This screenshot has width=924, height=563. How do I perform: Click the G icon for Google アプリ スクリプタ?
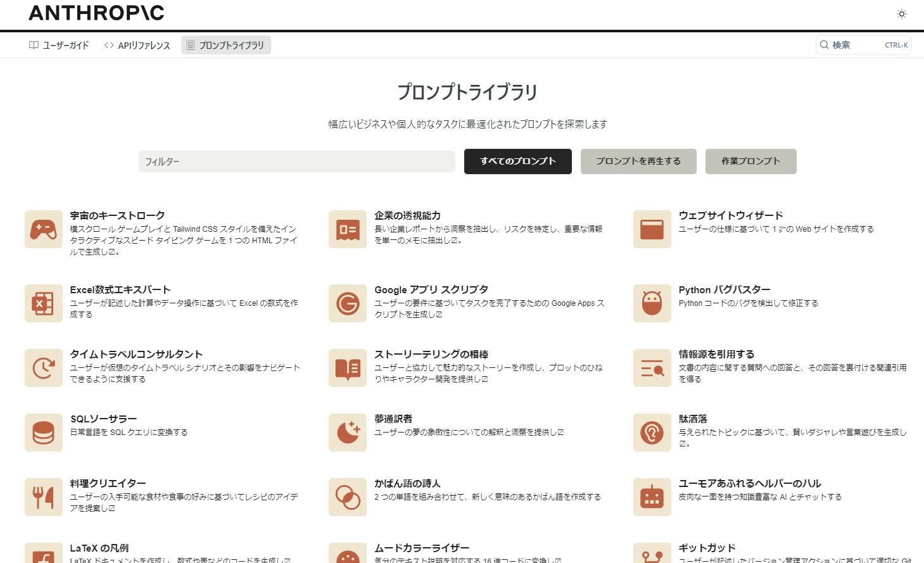tap(348, 303)
